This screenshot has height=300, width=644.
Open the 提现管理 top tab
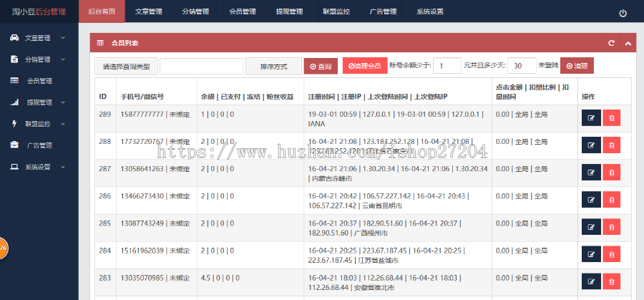click(x=290, y=11)
